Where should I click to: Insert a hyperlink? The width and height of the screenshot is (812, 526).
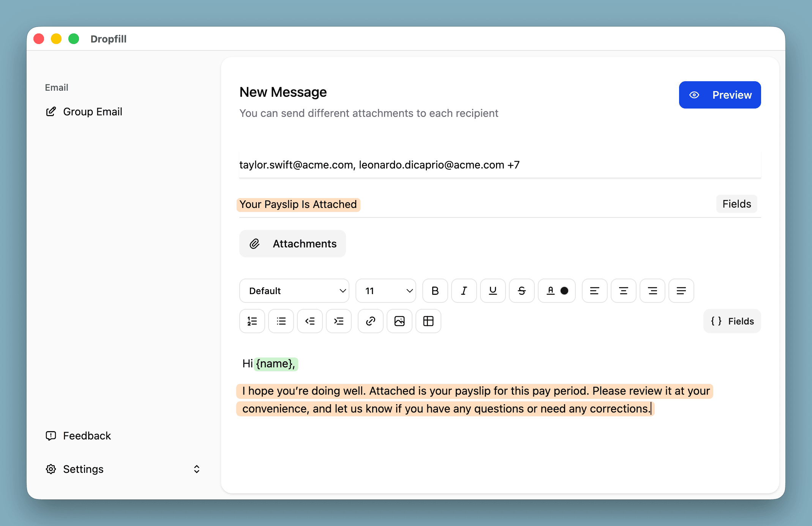point(370,321)
